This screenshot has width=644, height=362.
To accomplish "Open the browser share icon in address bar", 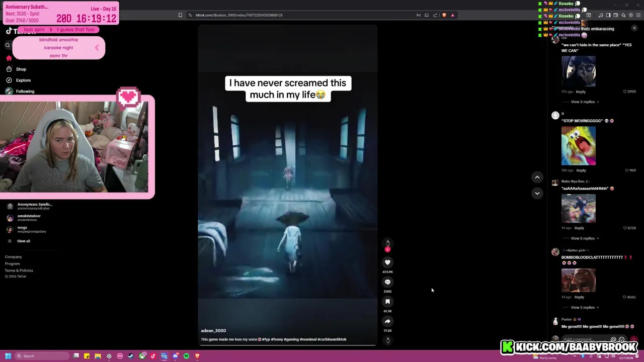I will point(435,15).
